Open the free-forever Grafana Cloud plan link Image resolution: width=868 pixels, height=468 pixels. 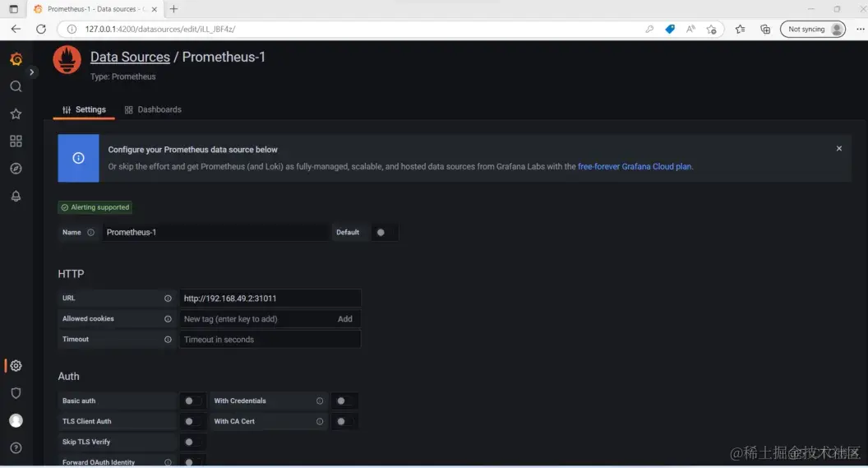tap(635, 166)
